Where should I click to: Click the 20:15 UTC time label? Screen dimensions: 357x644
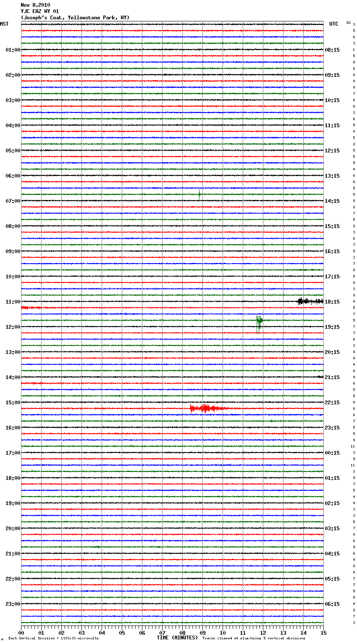tap(332, 352)
